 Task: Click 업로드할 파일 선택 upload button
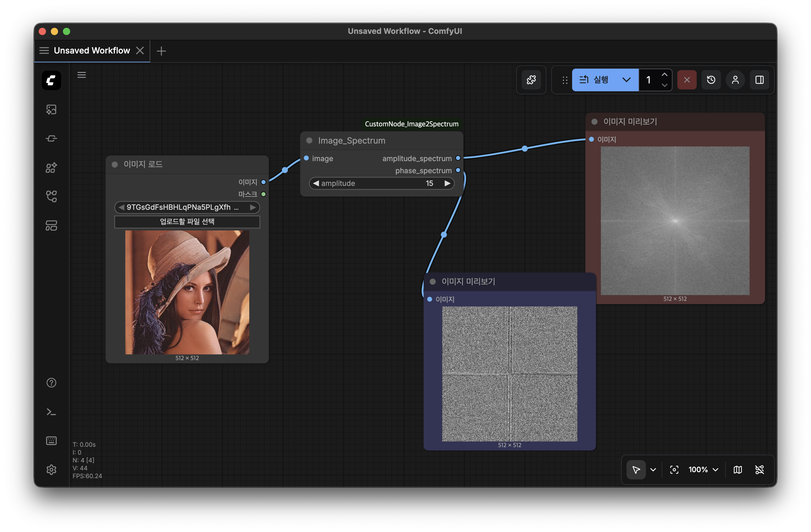click(x=187, y=222)
